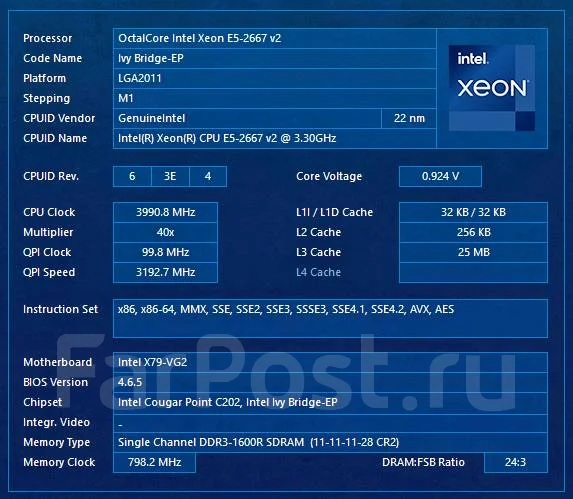
Task: Select 'Single Channel DDR3-1600R SDRAM' memory type
Action: click(211, 443)
